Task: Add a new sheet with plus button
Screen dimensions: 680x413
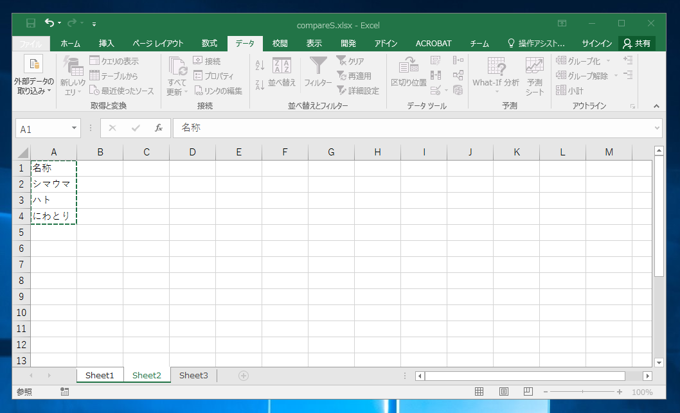Action: click(x=243, y=376)
